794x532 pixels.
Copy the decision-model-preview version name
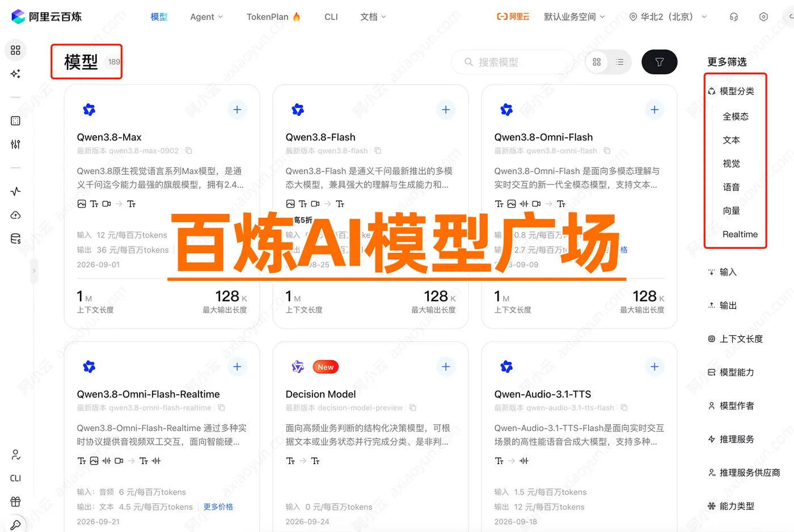click(x=413, y=408)
